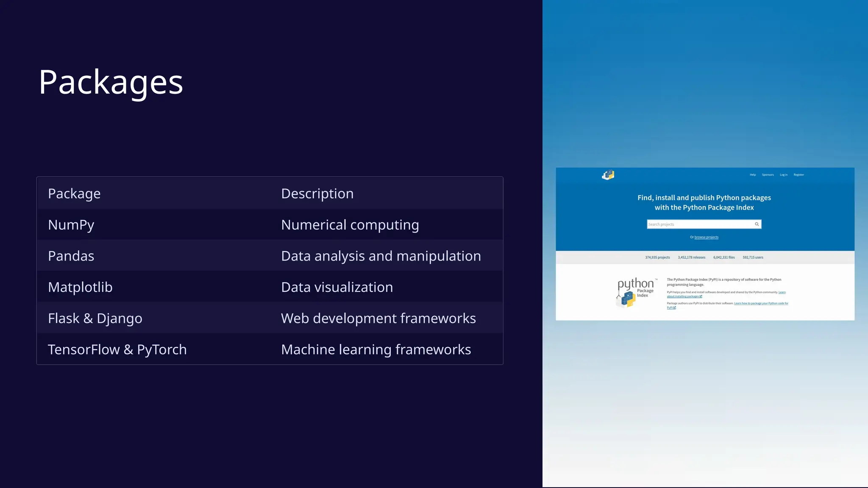Select the Packages slide title
This screenshot has width=868, height=488.
point(111,82)
